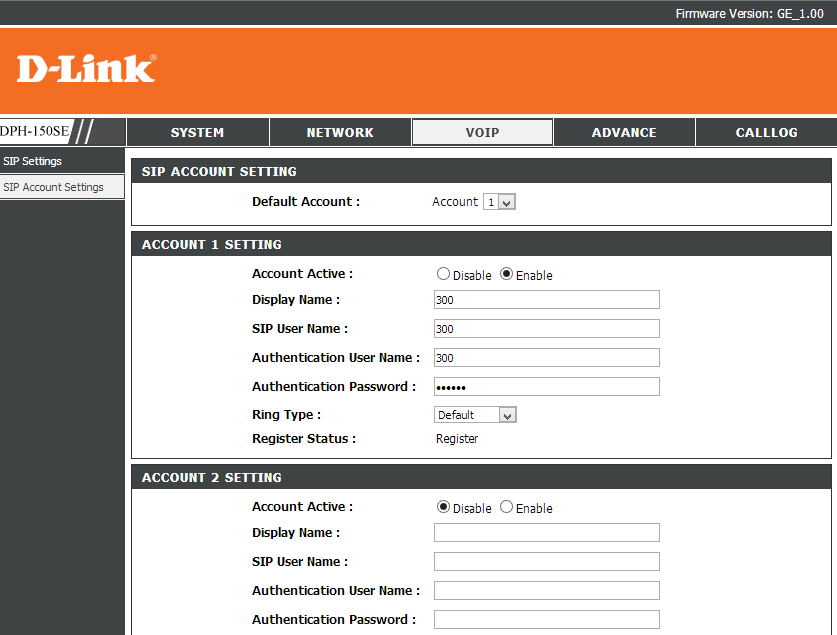The height and width of the screenshot is (635, 837).
Task: Open the SYSTEM tab
Action: [198, 132]
